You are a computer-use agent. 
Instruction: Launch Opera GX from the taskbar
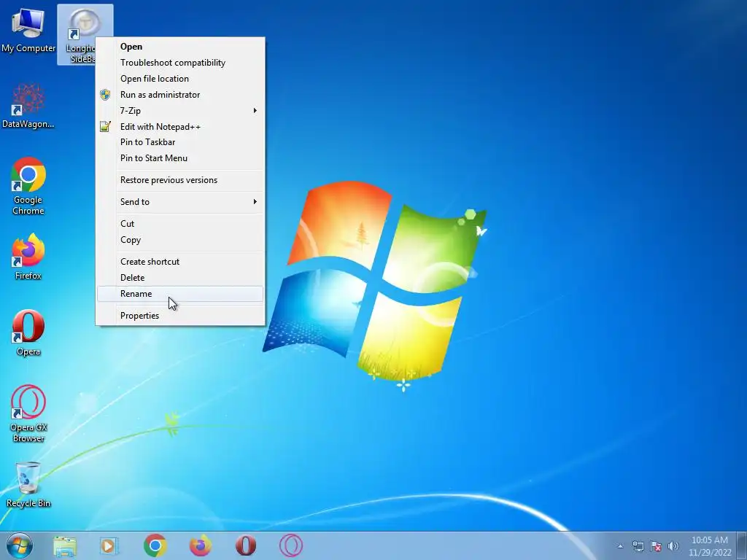[x=291, y=545]
